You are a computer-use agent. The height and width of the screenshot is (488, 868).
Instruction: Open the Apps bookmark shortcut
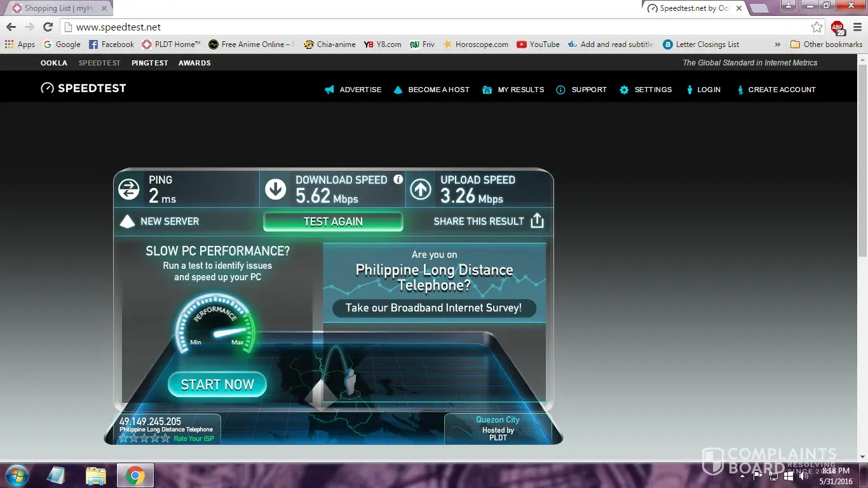[20, 44]
